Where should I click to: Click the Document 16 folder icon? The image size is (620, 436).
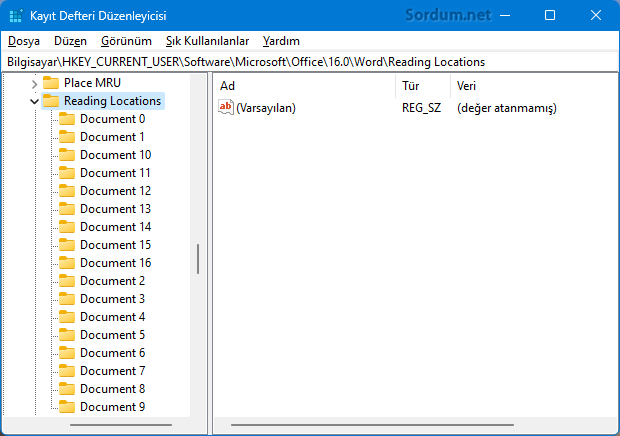pos(67,263)
